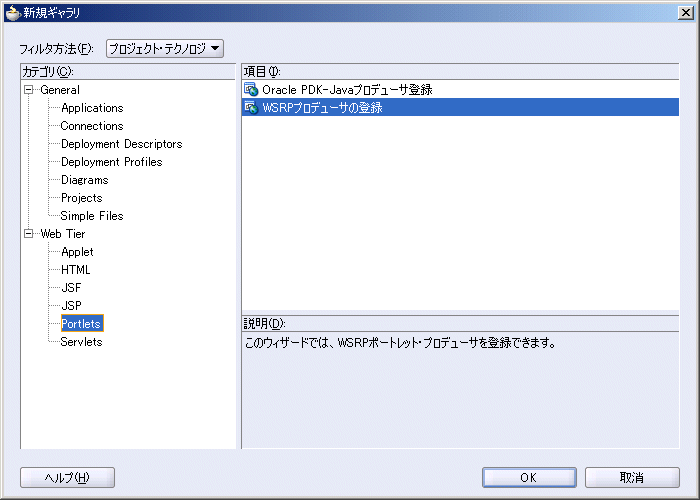Confirm with the OK button
Viewport: 700px width, 500px height.
tap(529, 478)
